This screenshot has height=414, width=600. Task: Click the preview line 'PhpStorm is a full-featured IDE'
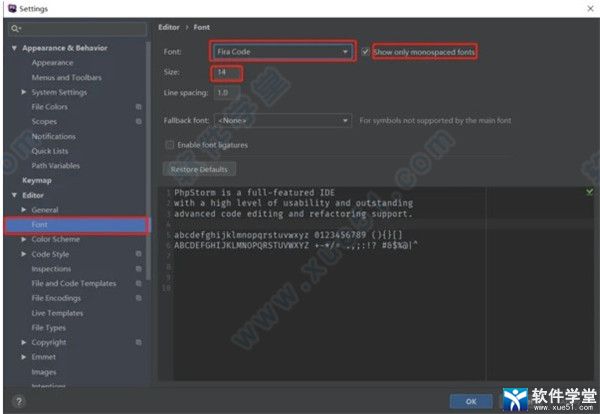click(x=254, y=192)
